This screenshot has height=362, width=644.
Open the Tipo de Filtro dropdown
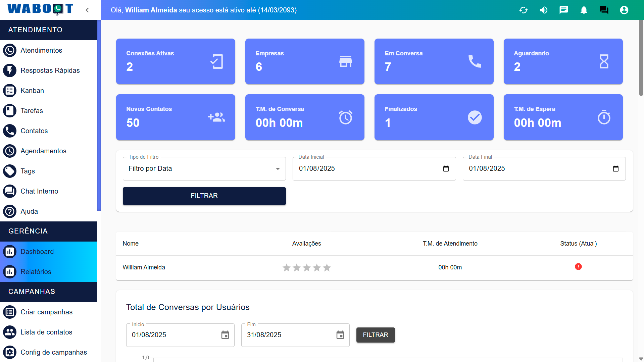click(204, 169)
